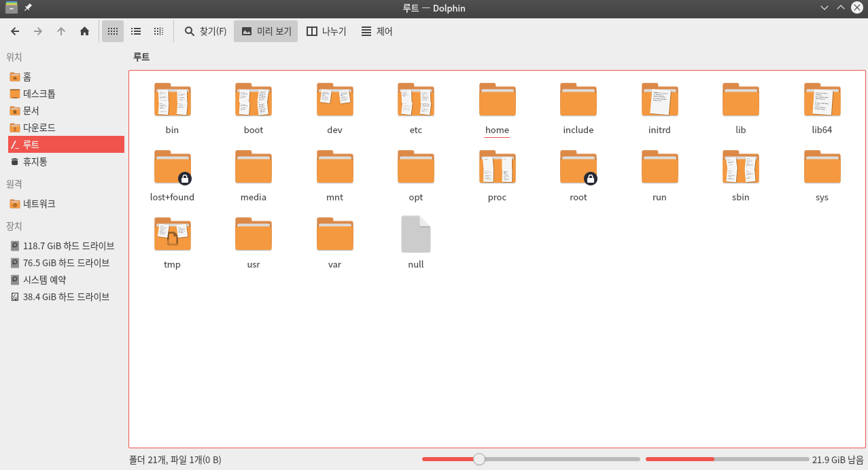Adjust the icon zoom slider handle

tap(479, 459)
